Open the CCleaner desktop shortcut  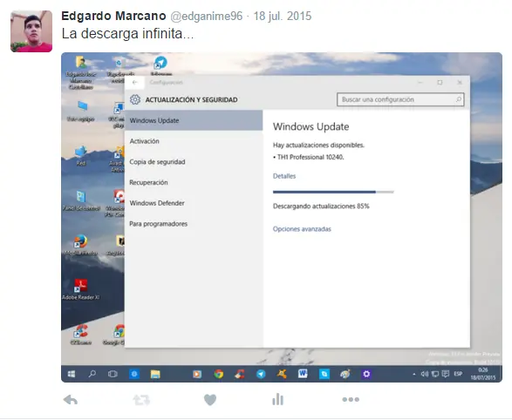pyautogui.click(x=80, y=335)
